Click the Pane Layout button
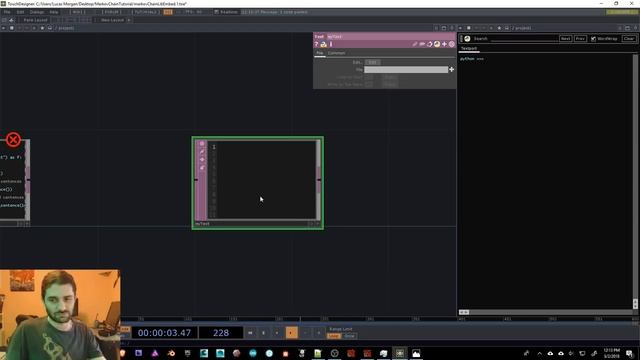Viewport: 640px width, 360px height. (x=35, y=20)
